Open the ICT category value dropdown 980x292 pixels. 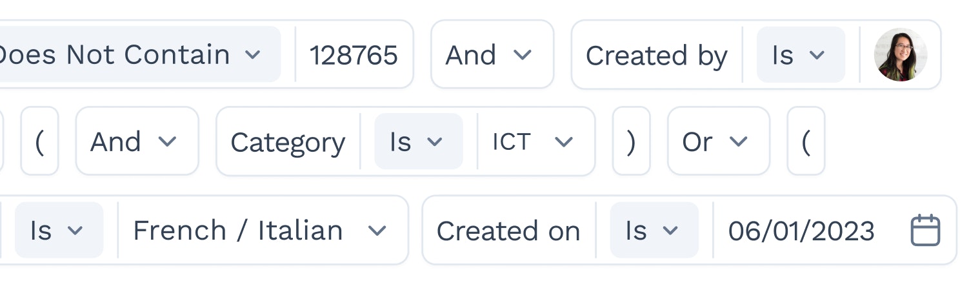pos(534,141)
